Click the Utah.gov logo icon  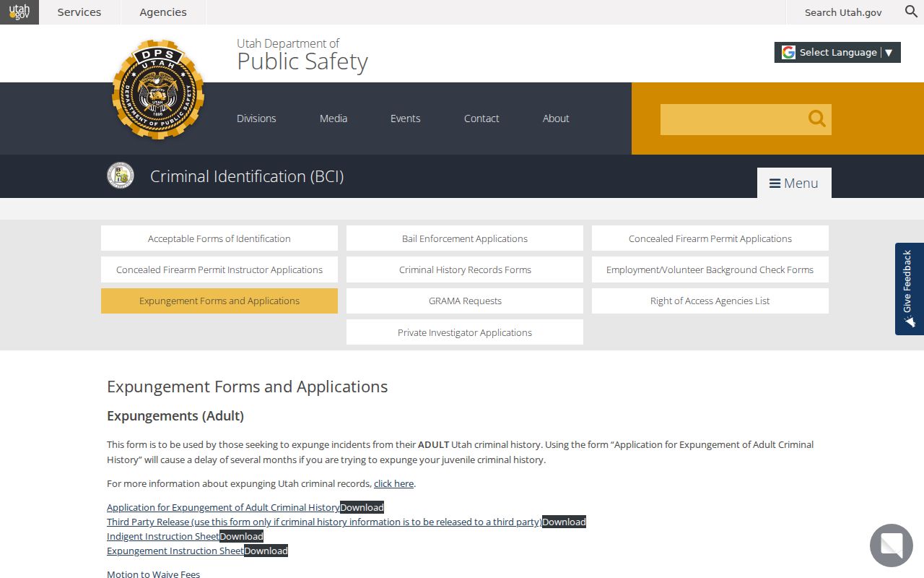click(x=19, y=12)
